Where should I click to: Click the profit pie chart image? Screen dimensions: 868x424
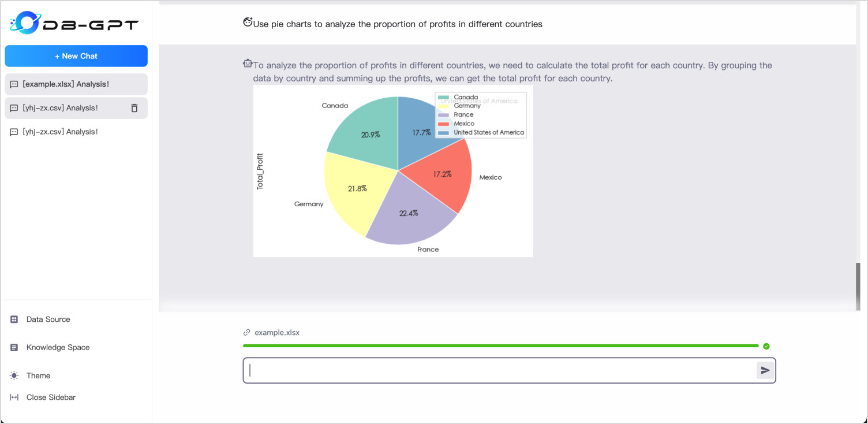tap(393, 171)
